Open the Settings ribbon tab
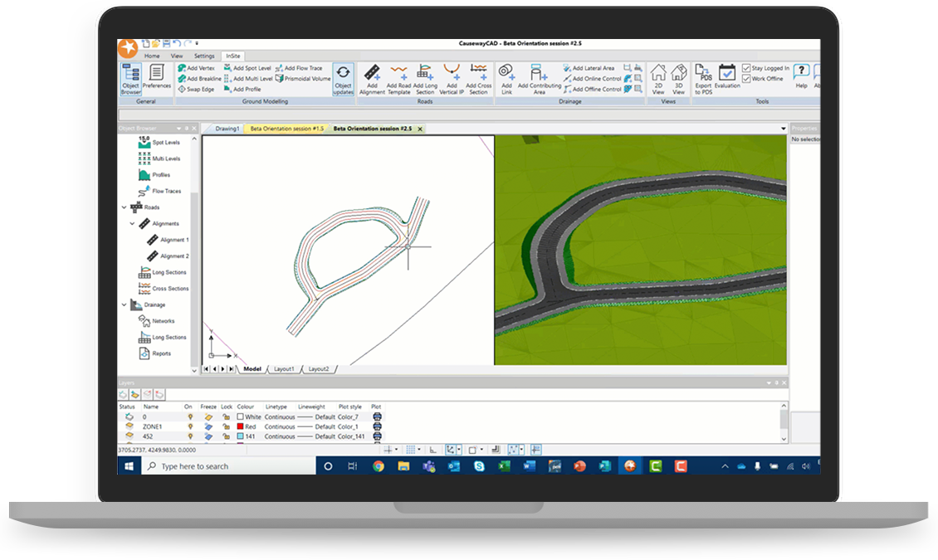 click(206, 56)
